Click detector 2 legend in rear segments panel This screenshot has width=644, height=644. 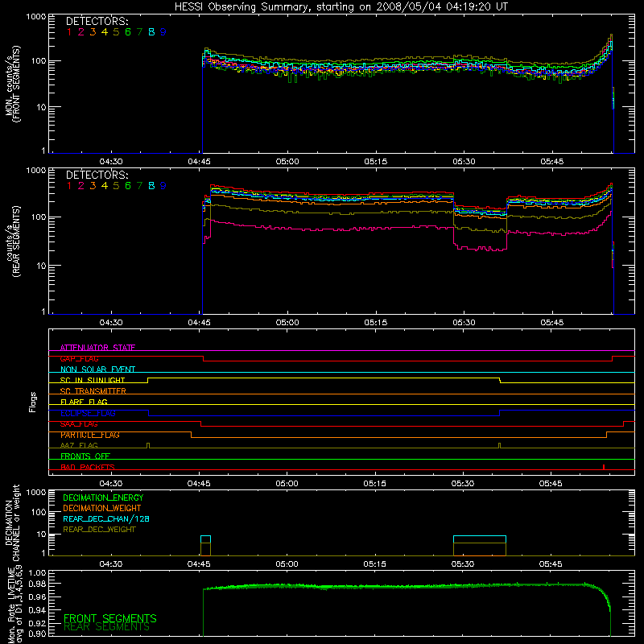pos(81,186)
